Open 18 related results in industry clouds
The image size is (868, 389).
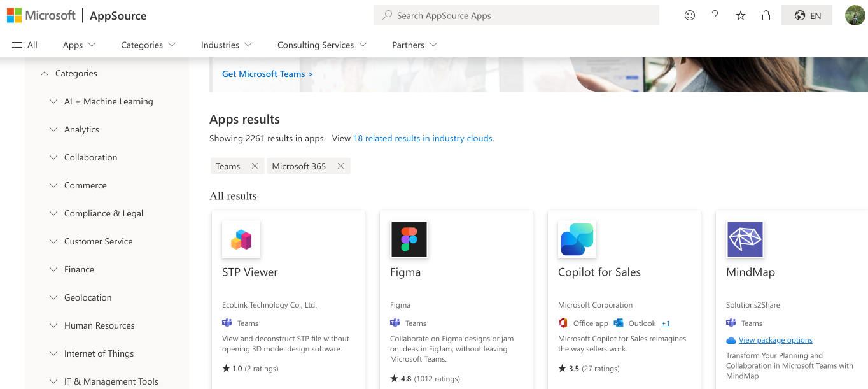click(x=423, y=138)
